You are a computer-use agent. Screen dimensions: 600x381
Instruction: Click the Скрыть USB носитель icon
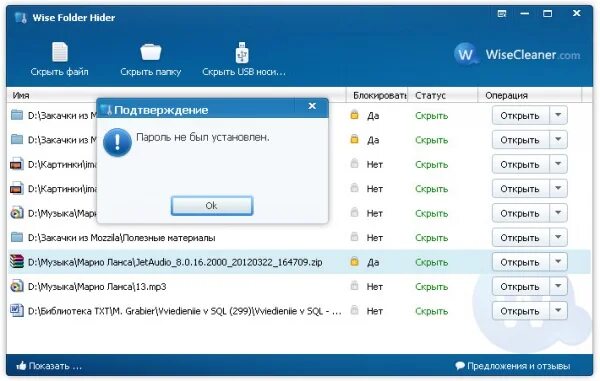tap(242, 52)
